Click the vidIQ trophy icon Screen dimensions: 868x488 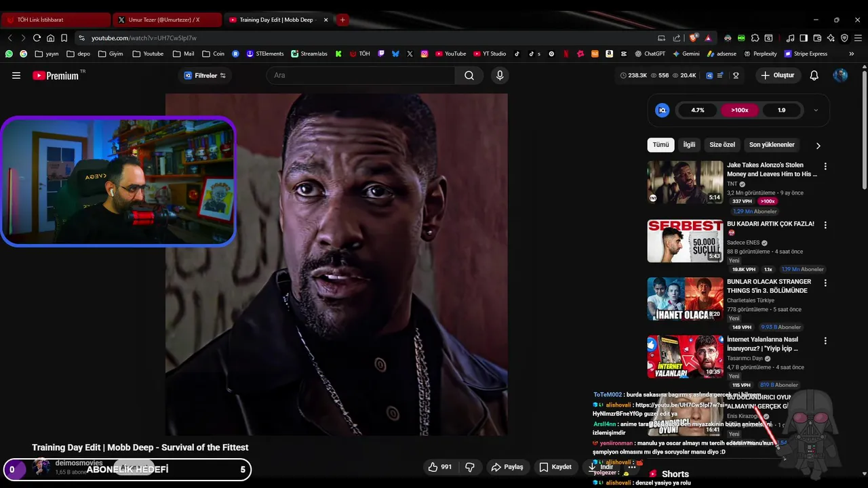click(736, 75)
